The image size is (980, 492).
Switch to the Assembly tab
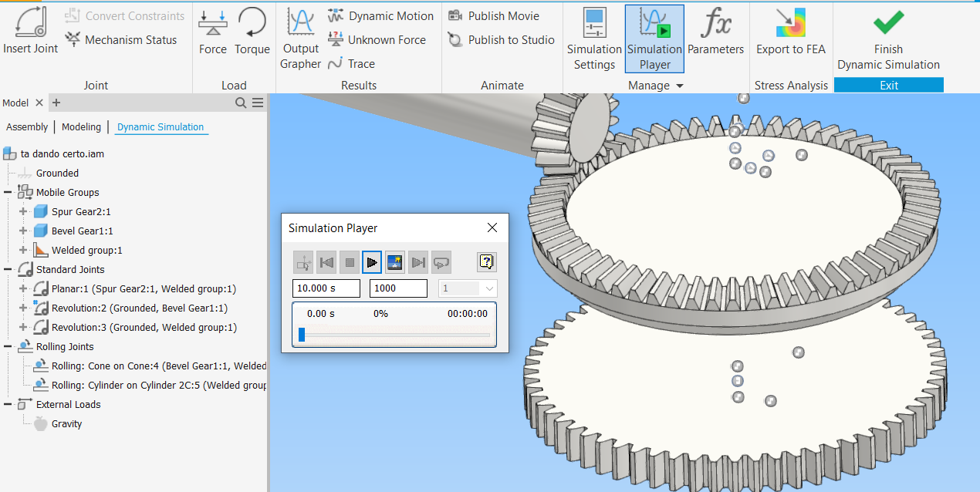point(27,127)
